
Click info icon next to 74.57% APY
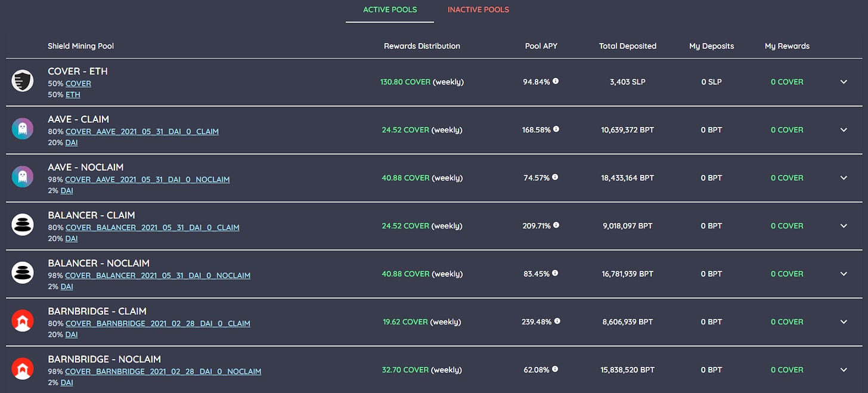(x=555, y=177)
